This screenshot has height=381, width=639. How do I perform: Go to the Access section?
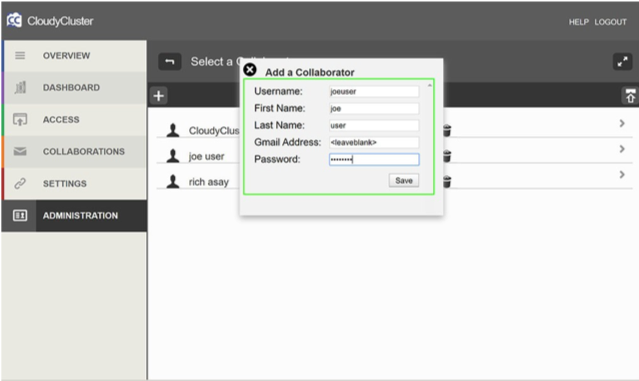tap(74, 119)
